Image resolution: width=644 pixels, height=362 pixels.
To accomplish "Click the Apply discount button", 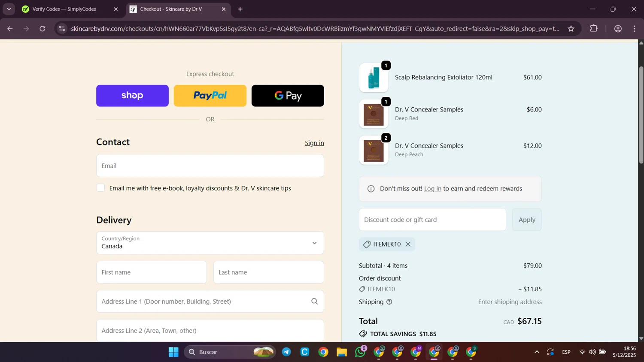I will coord(527,220).
